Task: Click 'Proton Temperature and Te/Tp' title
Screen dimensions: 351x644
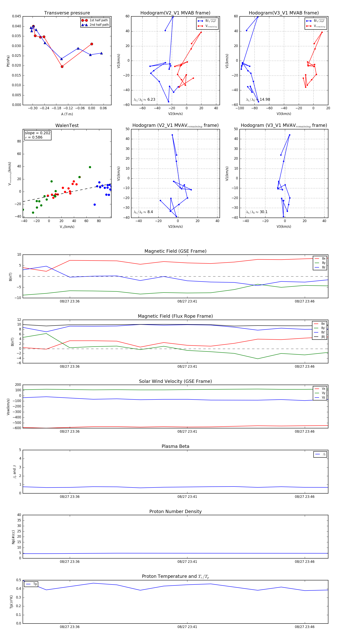Action: [x=175, y=576]
